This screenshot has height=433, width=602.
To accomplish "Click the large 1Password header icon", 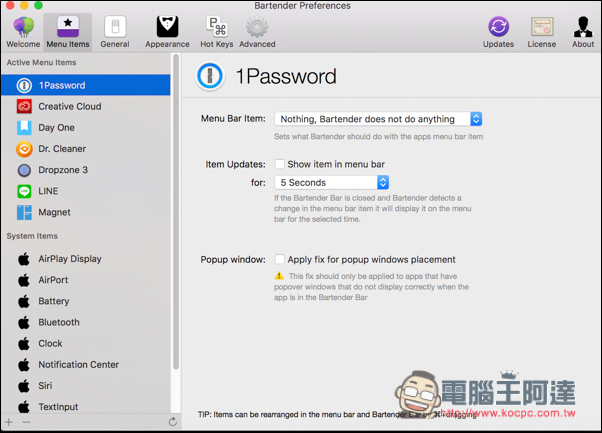I will 210,76.
